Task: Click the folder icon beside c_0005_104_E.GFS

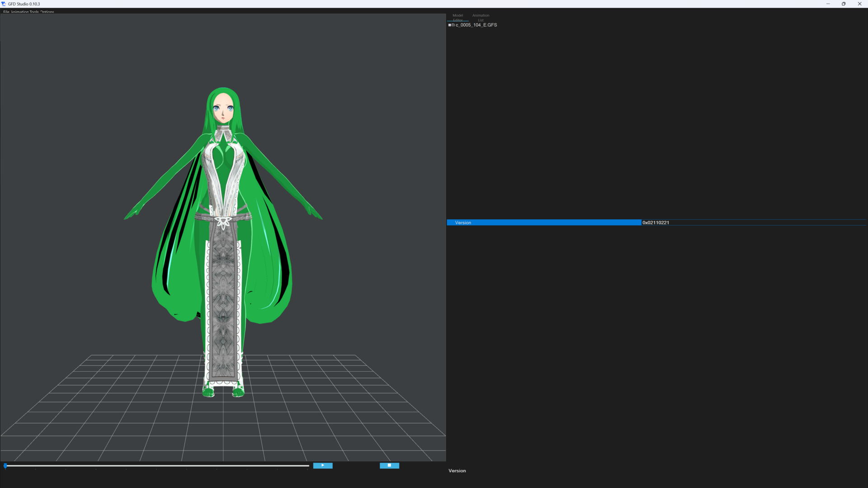Action: pyautogui.click(x=453, y=25)
